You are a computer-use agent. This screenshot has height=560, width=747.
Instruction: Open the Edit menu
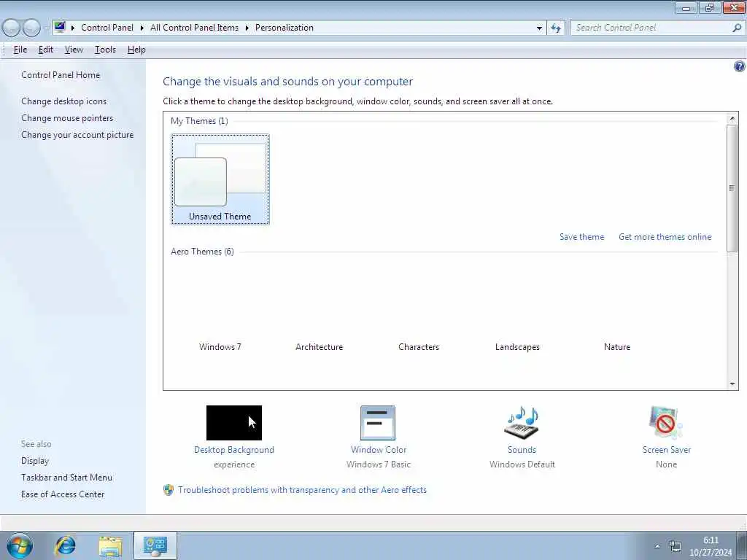coord(46,50)
